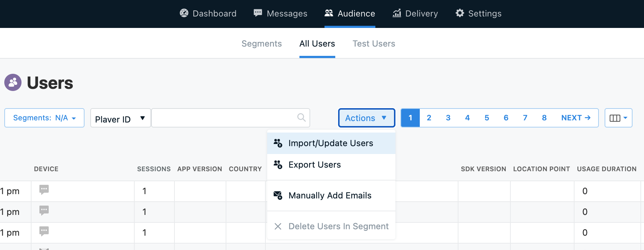Click the USAGE DURATION column header
Image resolution: width=644 pixels, height=250 pixels.
[607, 169]
